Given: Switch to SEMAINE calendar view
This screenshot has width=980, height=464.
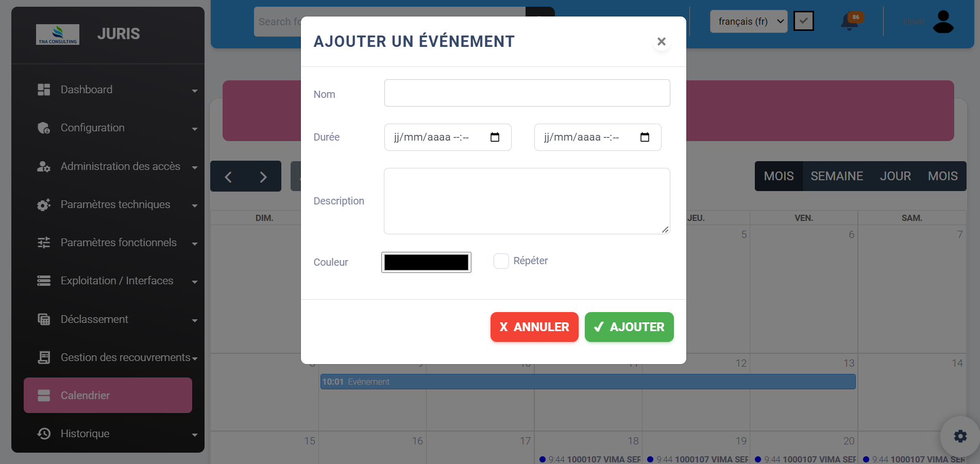Looking at the screenshot, I should (x=836, y=176).
